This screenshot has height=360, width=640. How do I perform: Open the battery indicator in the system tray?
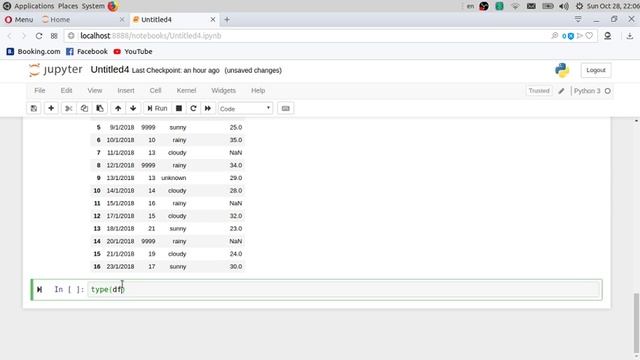pos(548,6)
